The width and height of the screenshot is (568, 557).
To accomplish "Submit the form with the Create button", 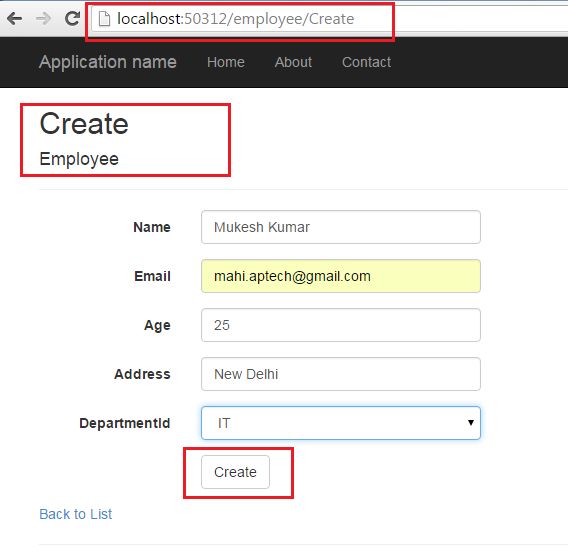I will pos(235,472).
